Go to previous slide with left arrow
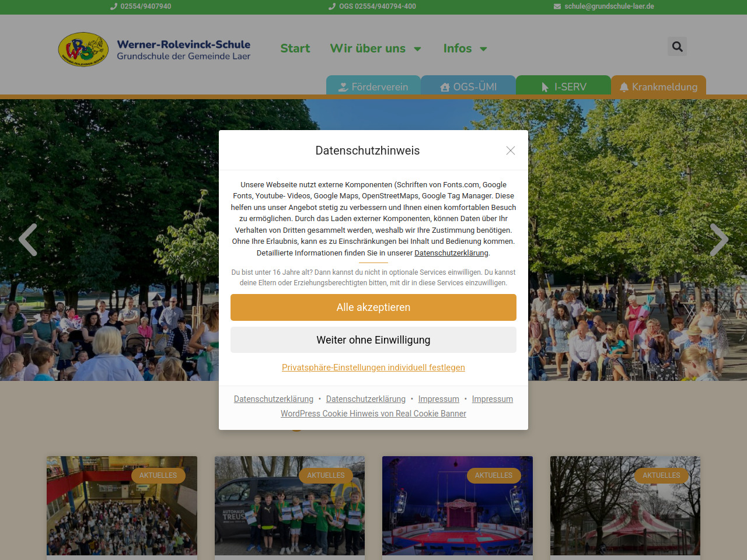Screen dimensions: 747x560 coord(28,240)
